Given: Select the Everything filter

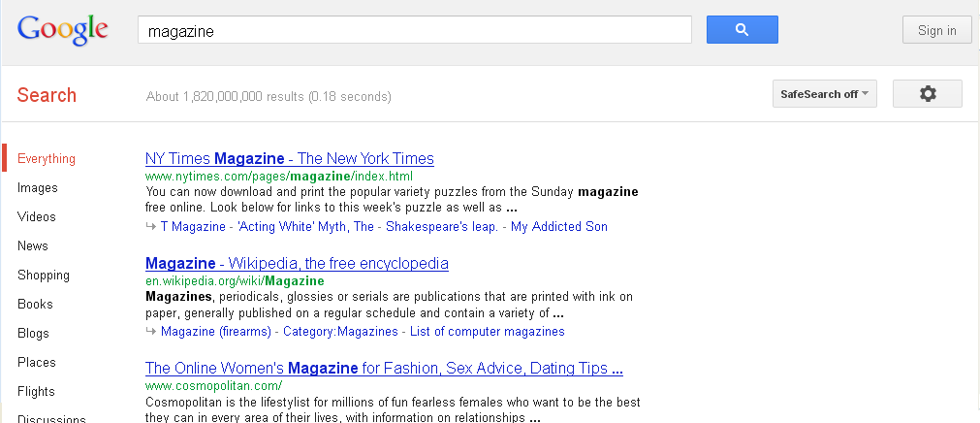Looking at the screenshot, I should 47,158.
